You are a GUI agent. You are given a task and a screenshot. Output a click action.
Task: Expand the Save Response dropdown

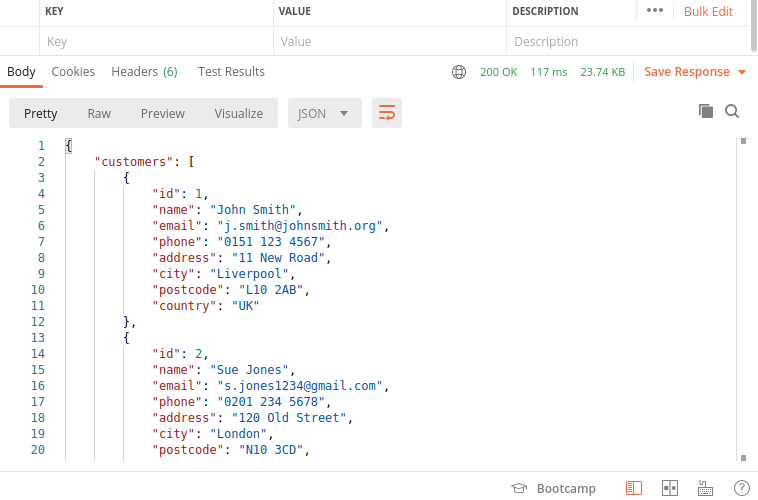(695, 72)
